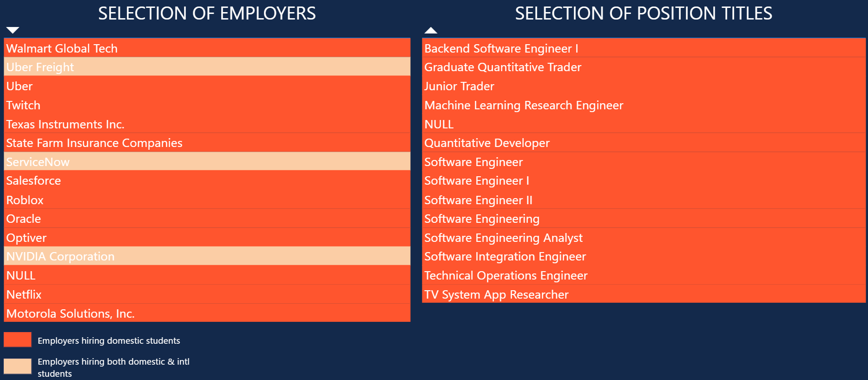
Task: Click the ascending sort arrow above position titles
Action: (431, 30)
